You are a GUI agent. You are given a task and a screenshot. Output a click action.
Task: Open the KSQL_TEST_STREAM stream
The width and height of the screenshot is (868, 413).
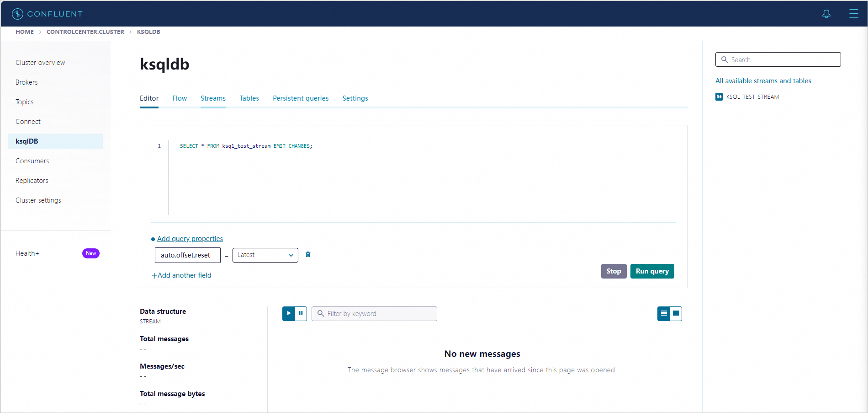pyautogui.click(x=752, y=97)
